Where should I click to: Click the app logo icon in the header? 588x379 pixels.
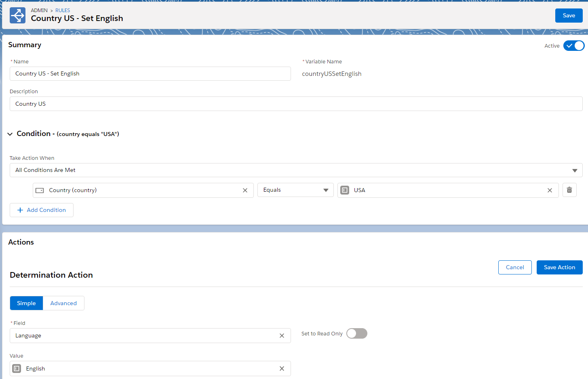[17, 15]
